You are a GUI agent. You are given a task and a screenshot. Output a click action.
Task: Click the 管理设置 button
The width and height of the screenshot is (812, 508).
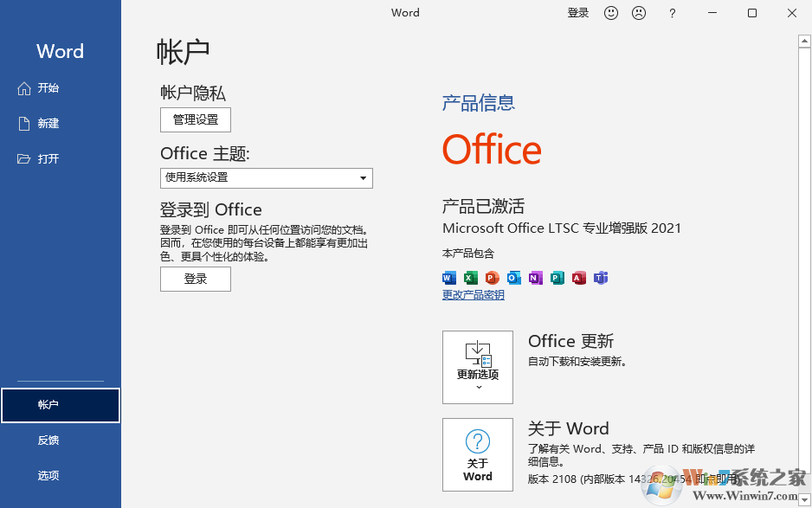tap(195, 119)
